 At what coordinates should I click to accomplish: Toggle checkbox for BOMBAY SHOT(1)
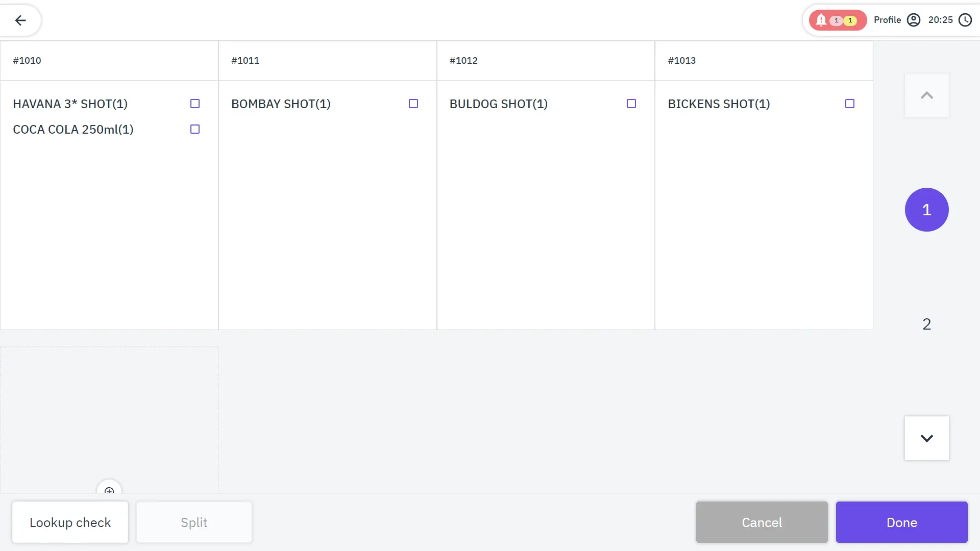(413, 104)
